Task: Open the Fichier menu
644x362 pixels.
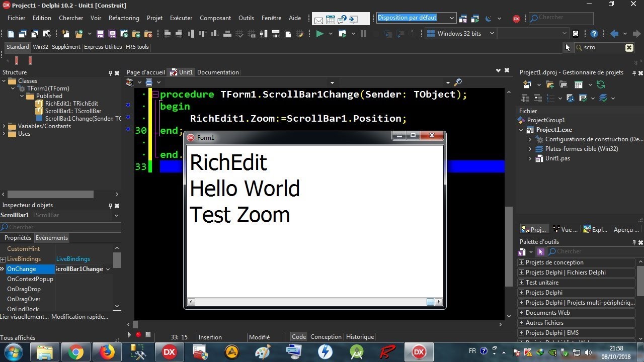Action: click(17, 18)
